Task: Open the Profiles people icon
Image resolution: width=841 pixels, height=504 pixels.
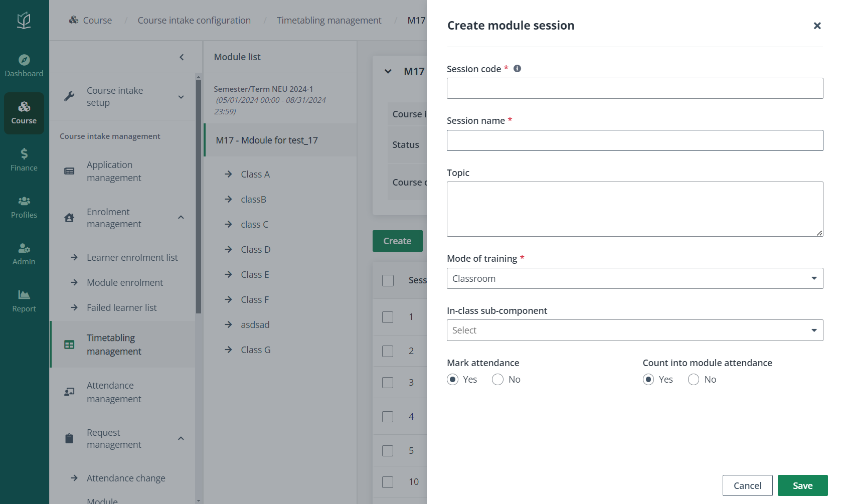Action: pyautogui.click(x=24, y=201)
